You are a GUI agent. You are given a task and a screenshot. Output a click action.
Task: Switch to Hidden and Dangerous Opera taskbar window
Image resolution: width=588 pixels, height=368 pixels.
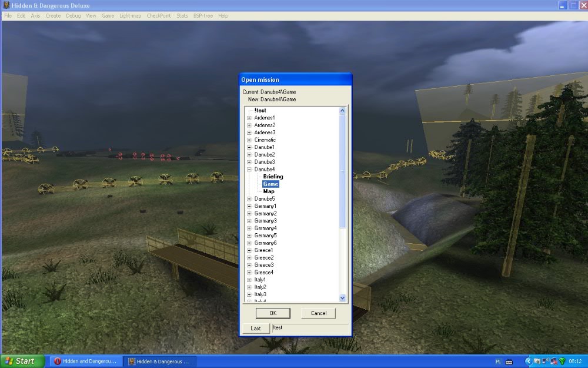pyautogui.click(x=86, y=362)
